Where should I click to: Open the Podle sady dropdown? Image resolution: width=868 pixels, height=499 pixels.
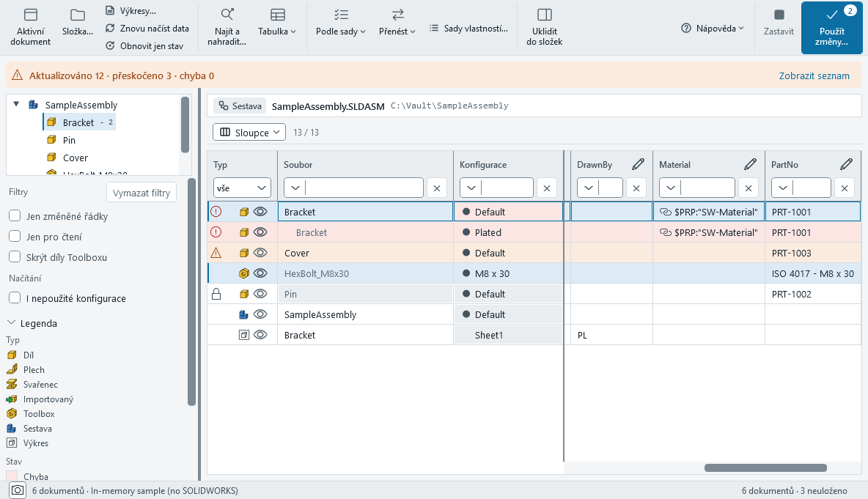(x=341, y=23)
